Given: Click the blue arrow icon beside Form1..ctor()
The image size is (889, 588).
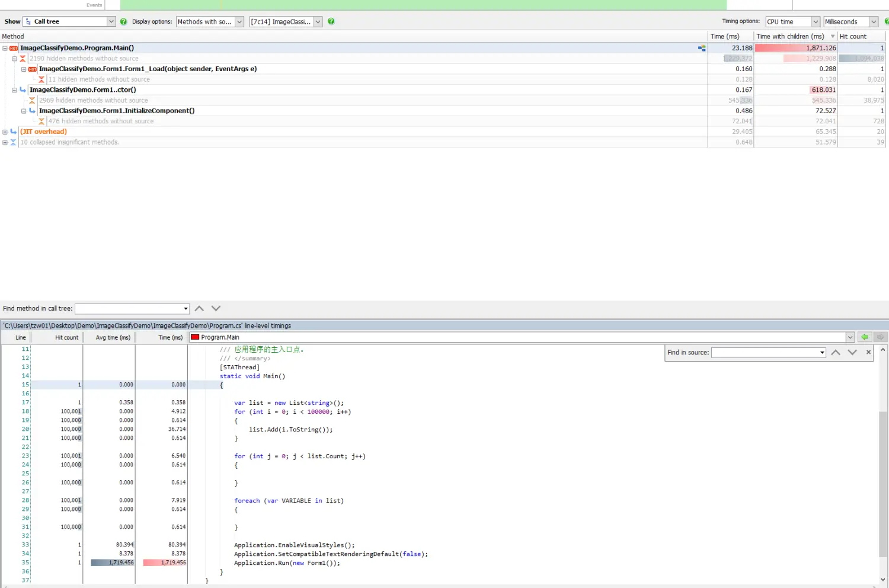Looking at the screenshot, I should (23, 90).
